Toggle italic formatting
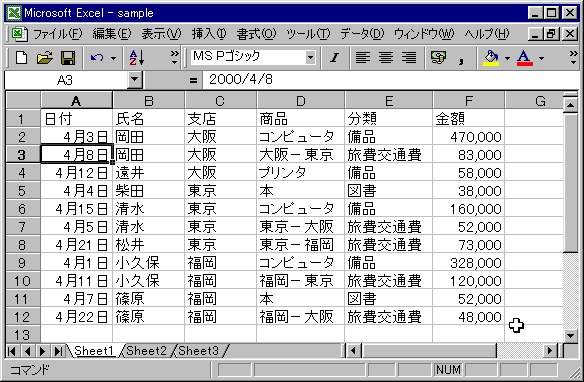The image size is (584, 382). point(334,58)
